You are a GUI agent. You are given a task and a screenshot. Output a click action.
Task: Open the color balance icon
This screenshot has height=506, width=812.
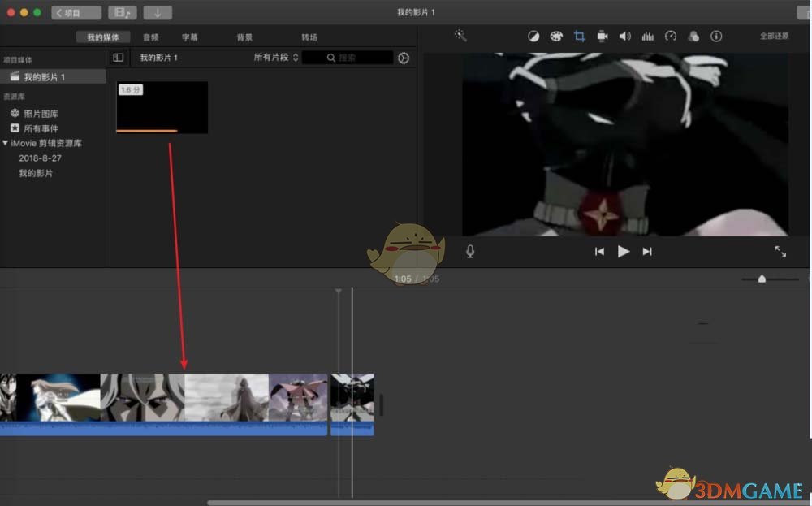pyautogui.click(x=533, y=37)
